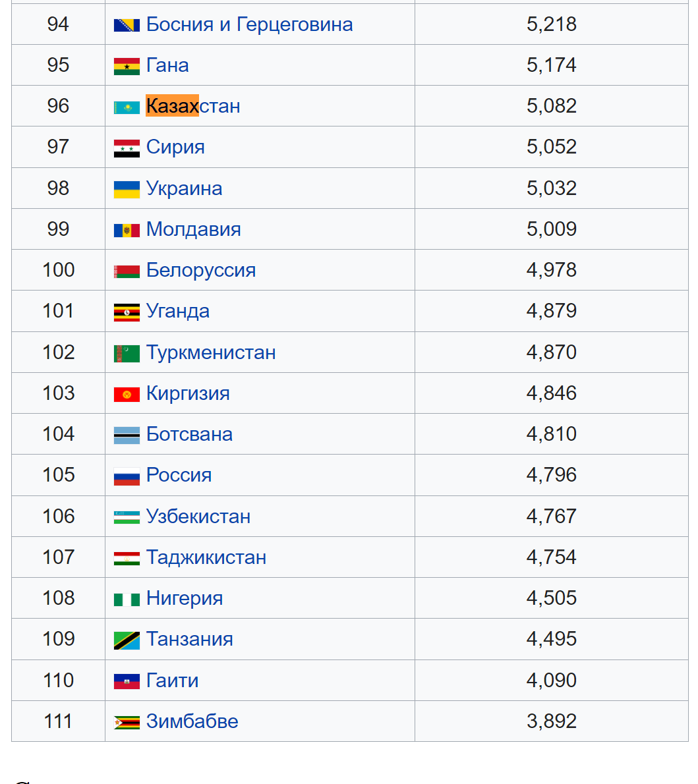
Task: Open the Молдавия article link
Action: tap(193, 229)
